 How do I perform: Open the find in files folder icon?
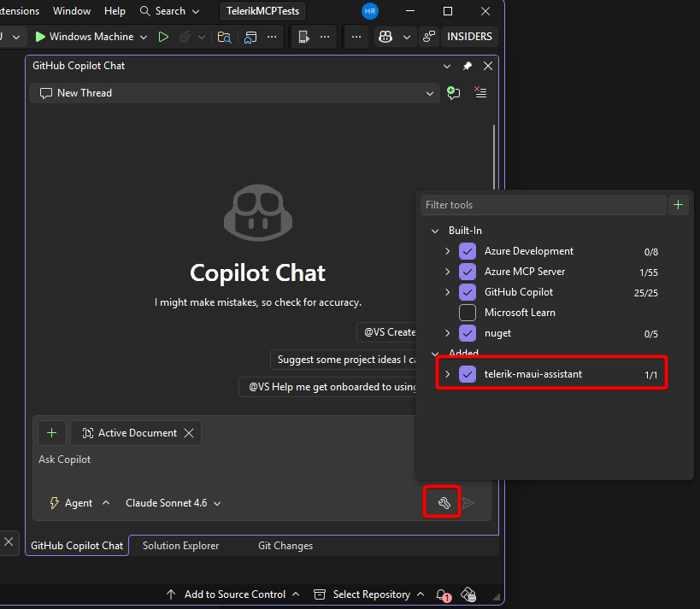click(x=224, y=37)
